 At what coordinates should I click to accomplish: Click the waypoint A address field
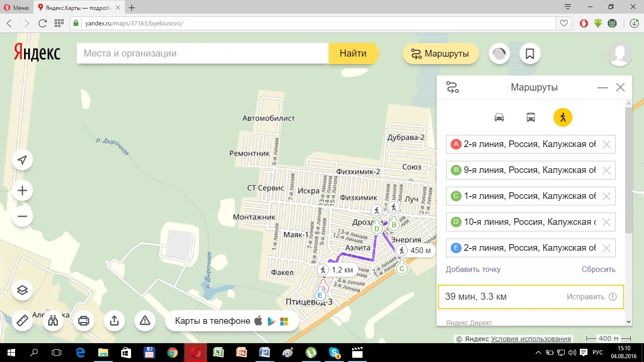pyautogui.click(x=531, y=145)
